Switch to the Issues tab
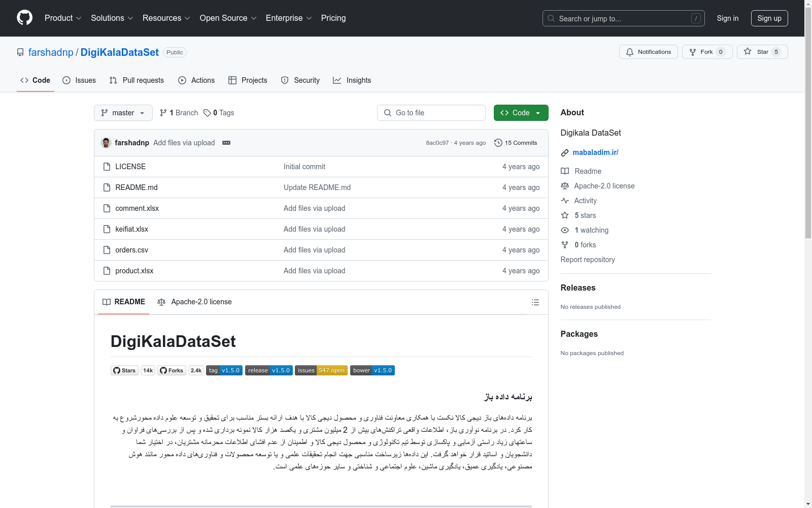 pyautogui.click(x=79, y=80)
